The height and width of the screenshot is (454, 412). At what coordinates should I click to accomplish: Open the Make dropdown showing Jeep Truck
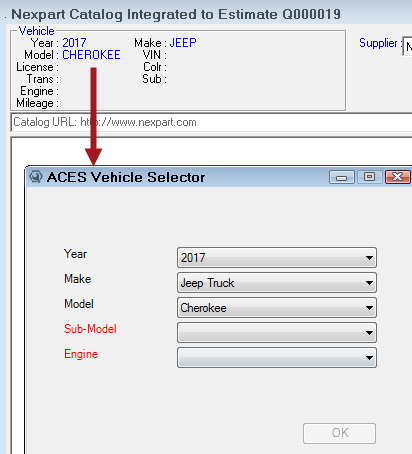point(277,283)
